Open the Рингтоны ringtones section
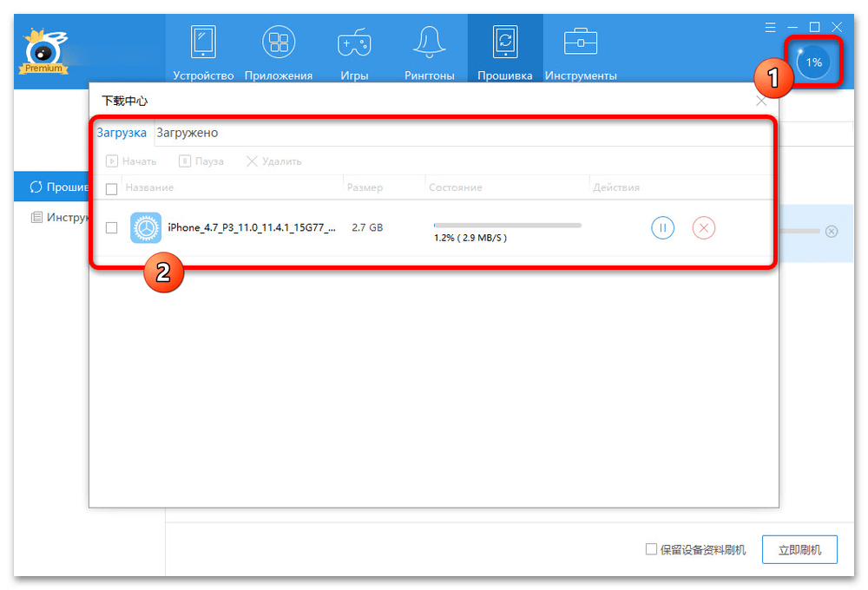 [429, 51]
